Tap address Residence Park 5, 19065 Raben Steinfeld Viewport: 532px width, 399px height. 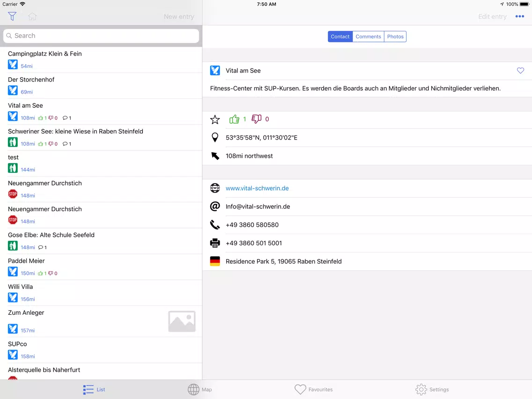[284, 262]
